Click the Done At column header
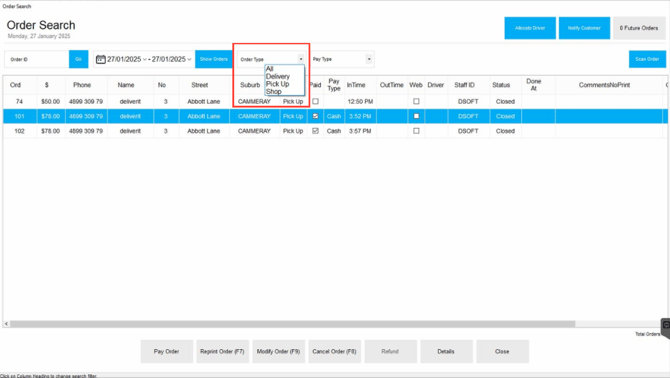Screen dimensions: 670x378 tap(534, 85)
